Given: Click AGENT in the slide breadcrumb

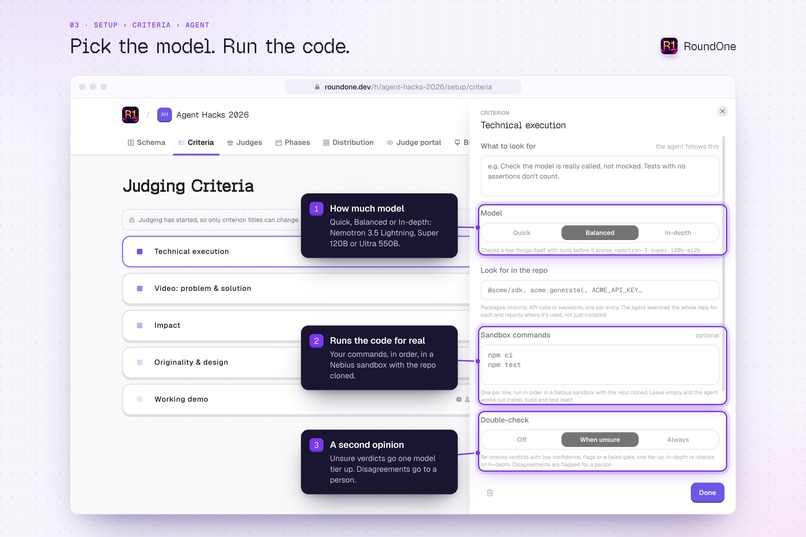Looking at the screenshot, I should click(197, 25).
